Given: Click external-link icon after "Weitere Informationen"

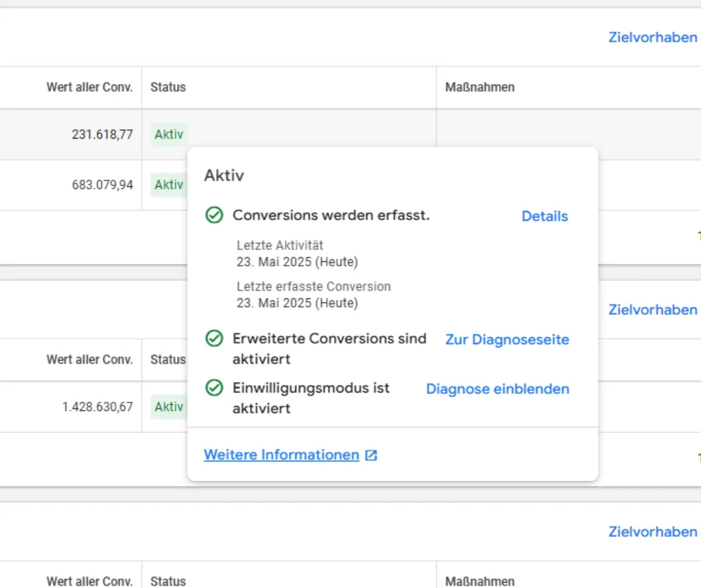Looking at the screenshot, I should [x=372, y=455].
